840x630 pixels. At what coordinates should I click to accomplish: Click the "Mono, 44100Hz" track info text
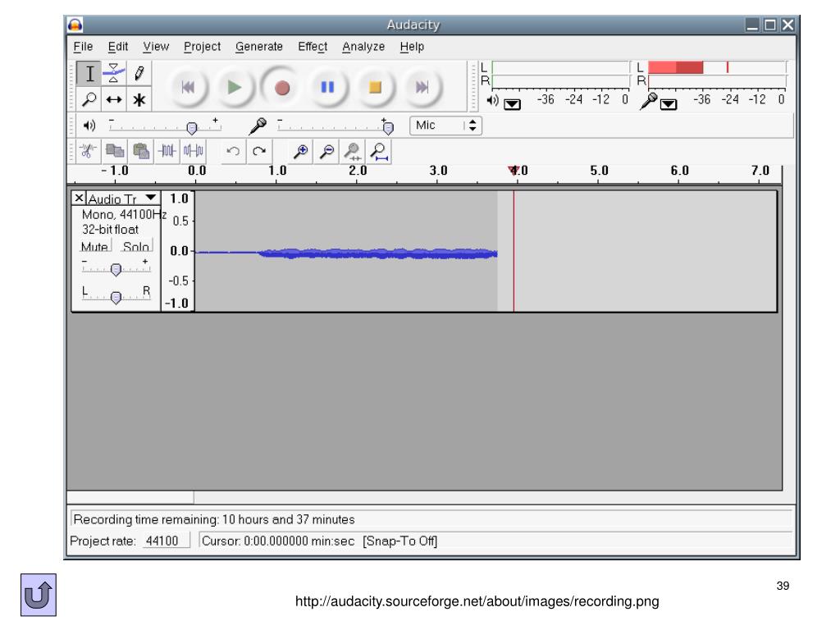click(124, 214)
